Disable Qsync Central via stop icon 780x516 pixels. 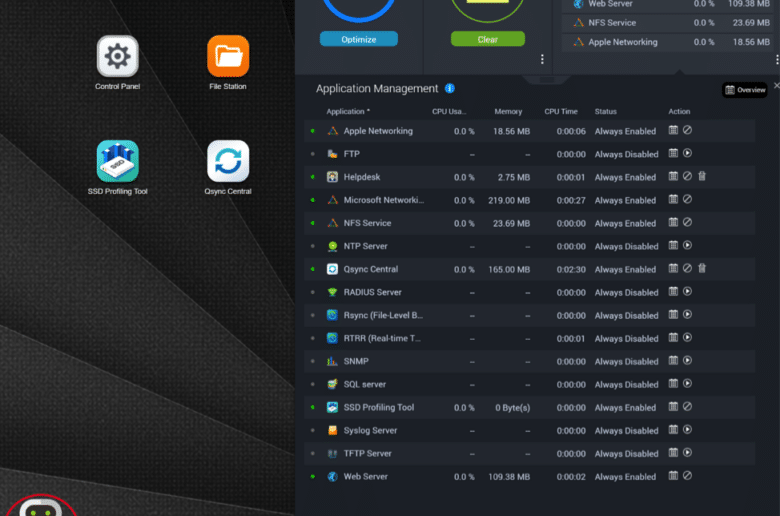tap(687, 269)
